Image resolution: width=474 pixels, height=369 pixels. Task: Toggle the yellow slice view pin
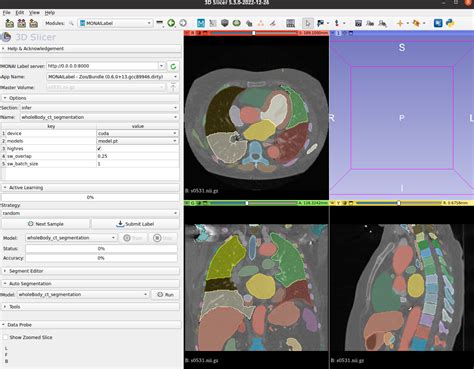pyautogui.click(x=333, y=203)
